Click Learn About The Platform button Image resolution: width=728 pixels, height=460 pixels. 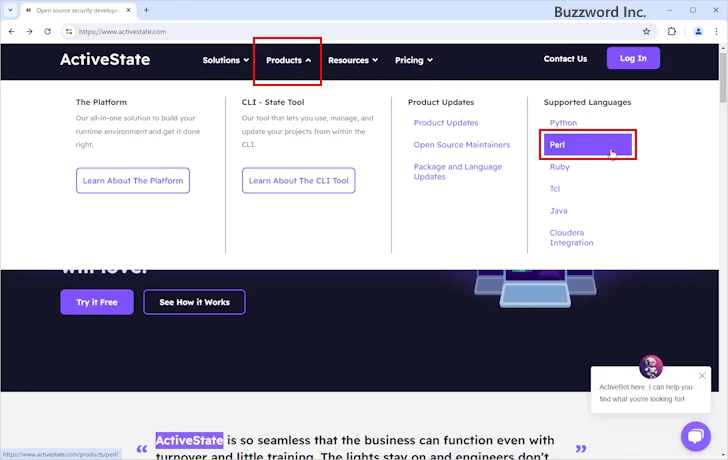[133, 181]
